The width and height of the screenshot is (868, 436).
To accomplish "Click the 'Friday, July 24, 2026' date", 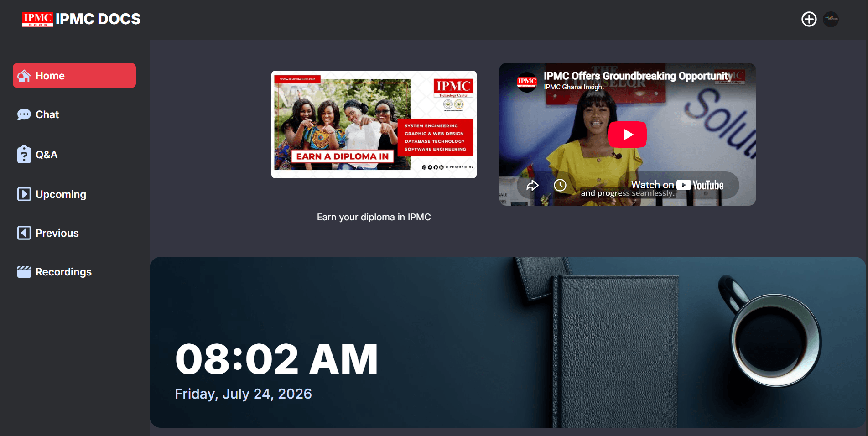I will click(243, 394).
